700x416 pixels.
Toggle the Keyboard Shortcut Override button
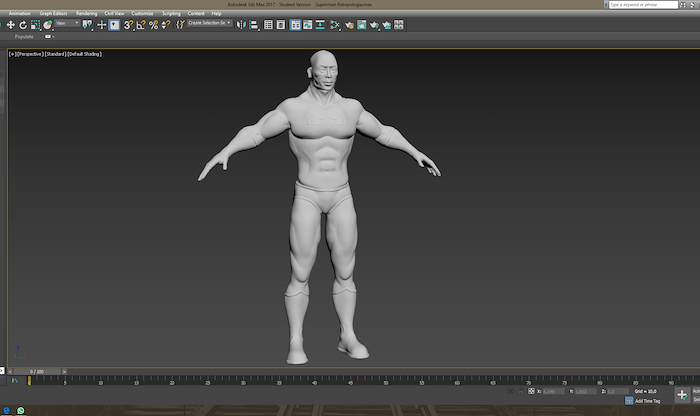(114, 25)
